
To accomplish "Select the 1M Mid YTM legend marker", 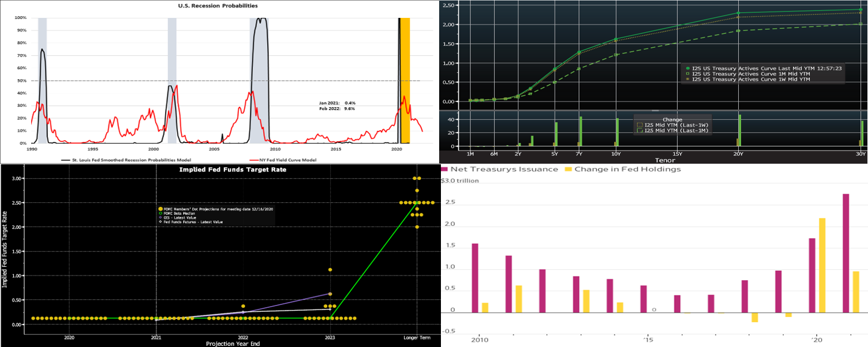I will click(x=687, y=73).
